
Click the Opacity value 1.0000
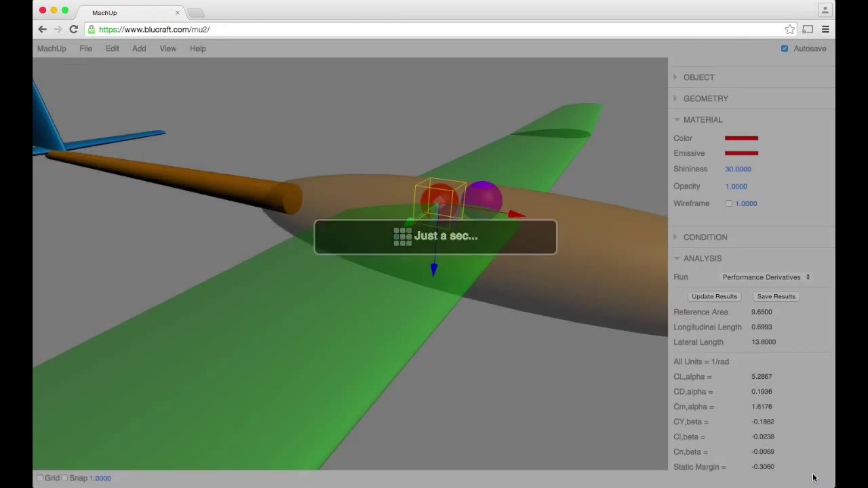tap(736, 186)
